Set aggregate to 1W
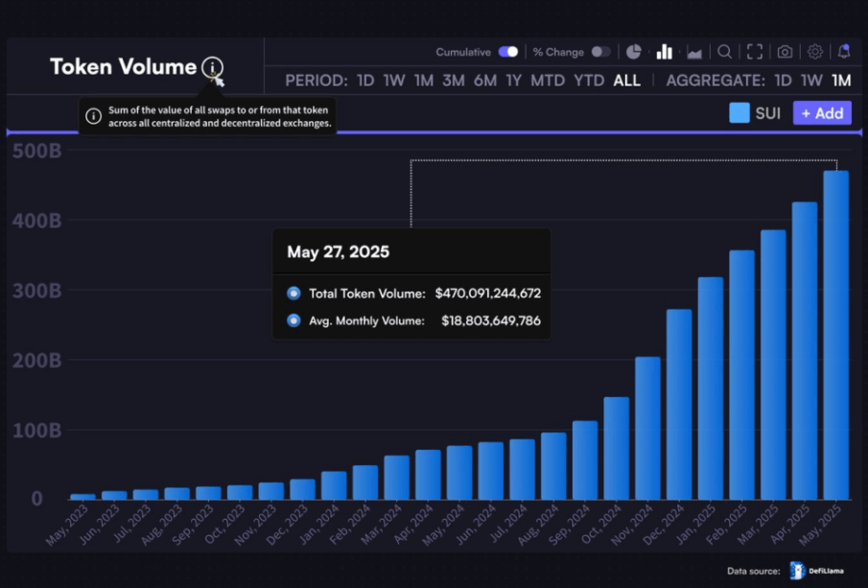This screenshot has height=588, width=868. coord(811,81)
